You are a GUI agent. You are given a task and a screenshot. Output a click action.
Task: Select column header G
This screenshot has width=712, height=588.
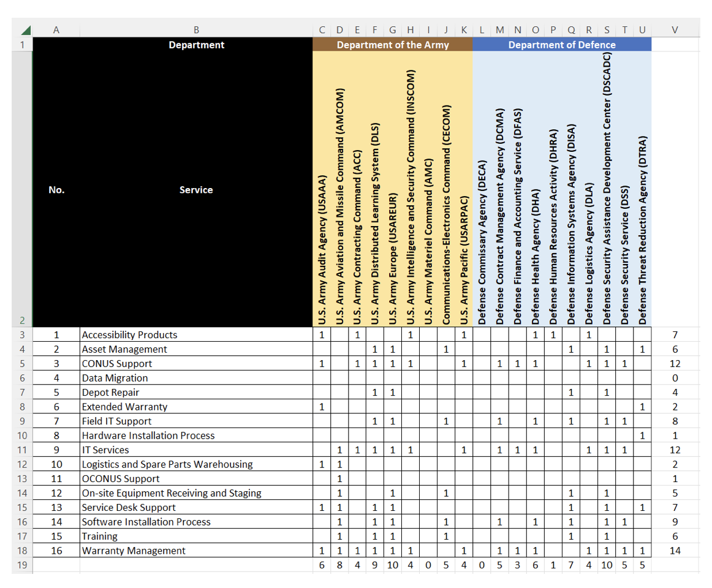[393, 30]
